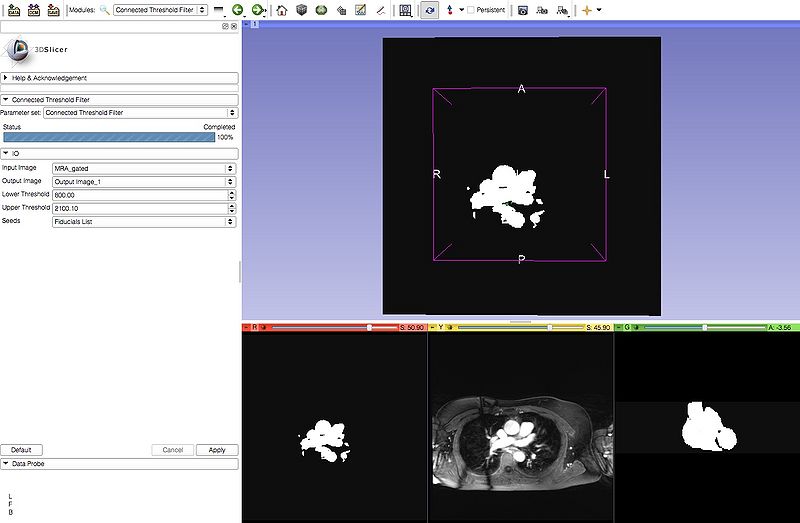Toggle the eye icon in red slice bar
Viewport: 800px width, 523px height.
[264, 327]
